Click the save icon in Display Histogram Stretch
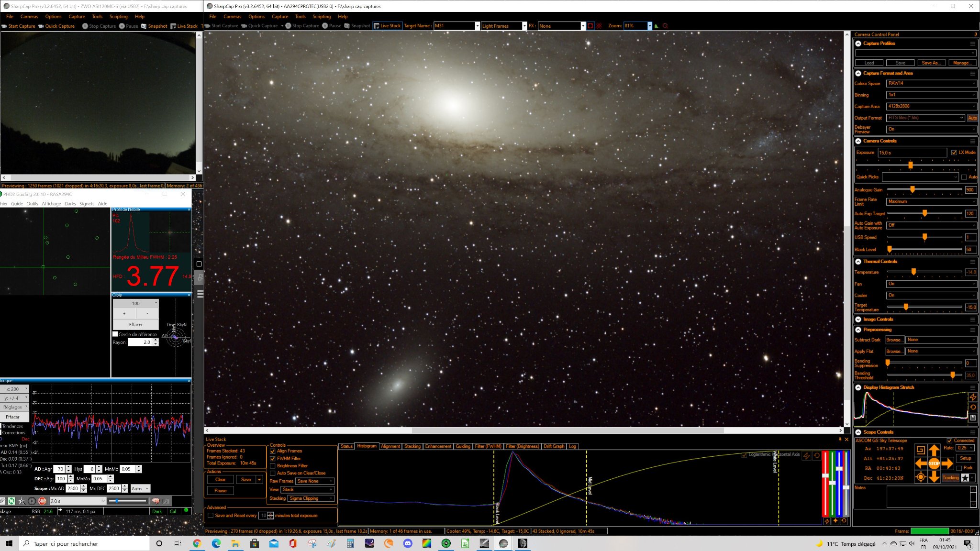Viewport: 980px width, 551px height. click(973, 418)
